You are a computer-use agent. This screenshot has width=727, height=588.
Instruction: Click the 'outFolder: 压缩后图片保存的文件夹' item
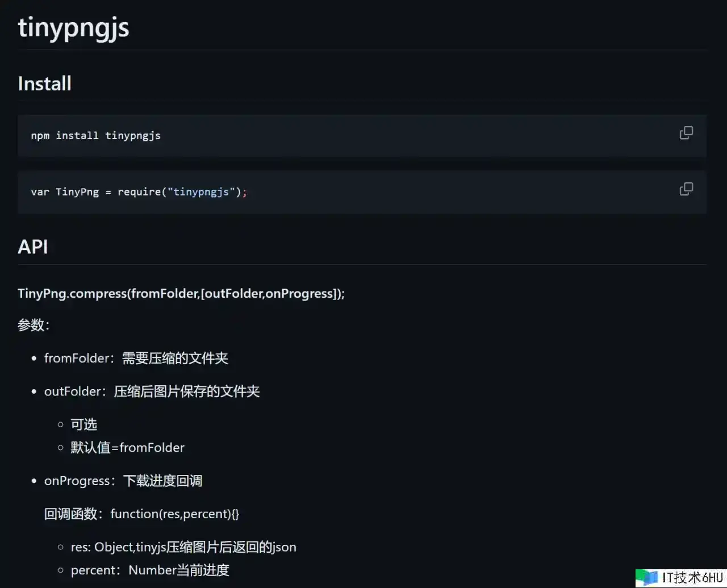pos(152,391)
